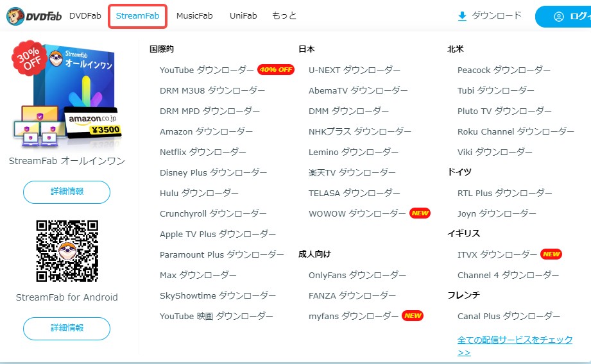Open Crunchyroll ダウンローダー
This screenshot has width=591, height=364.
point(213,214)
